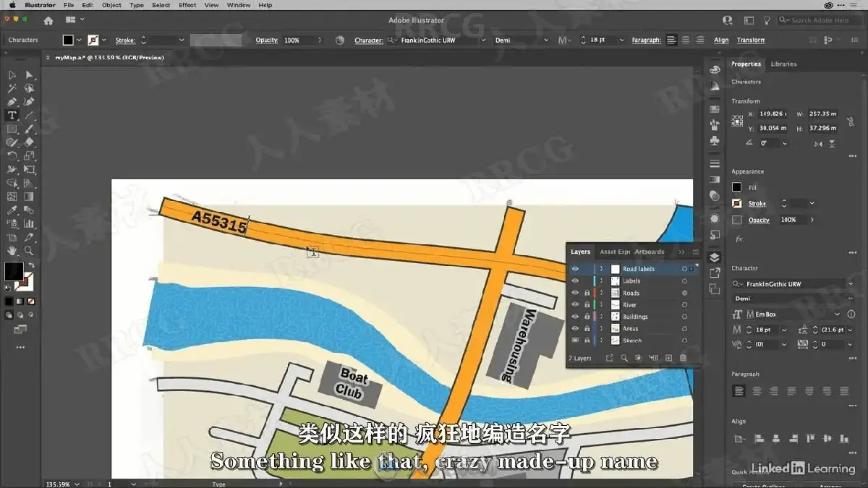Select the Selection arrow tool

point(12,75)
